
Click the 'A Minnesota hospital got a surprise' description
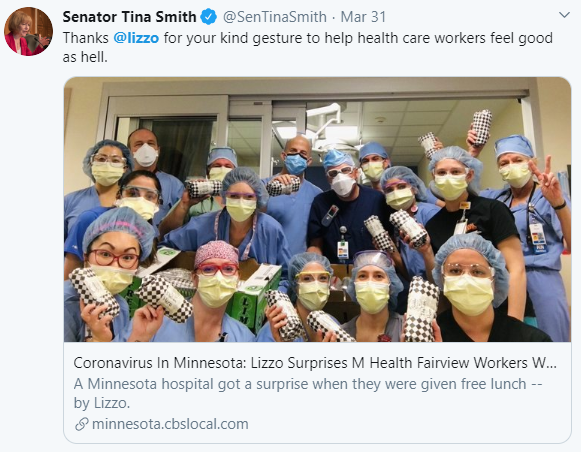[308, 384]
